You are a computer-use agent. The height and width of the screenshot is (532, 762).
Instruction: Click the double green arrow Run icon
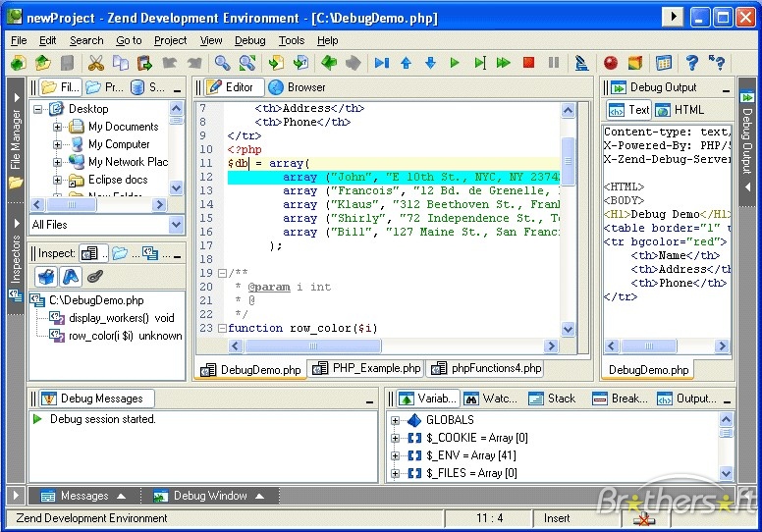click(x=504, y=63)
